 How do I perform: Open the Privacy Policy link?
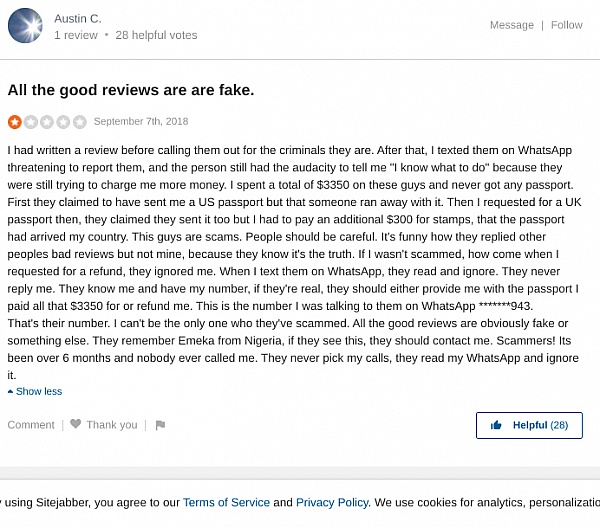pos(332,502)
